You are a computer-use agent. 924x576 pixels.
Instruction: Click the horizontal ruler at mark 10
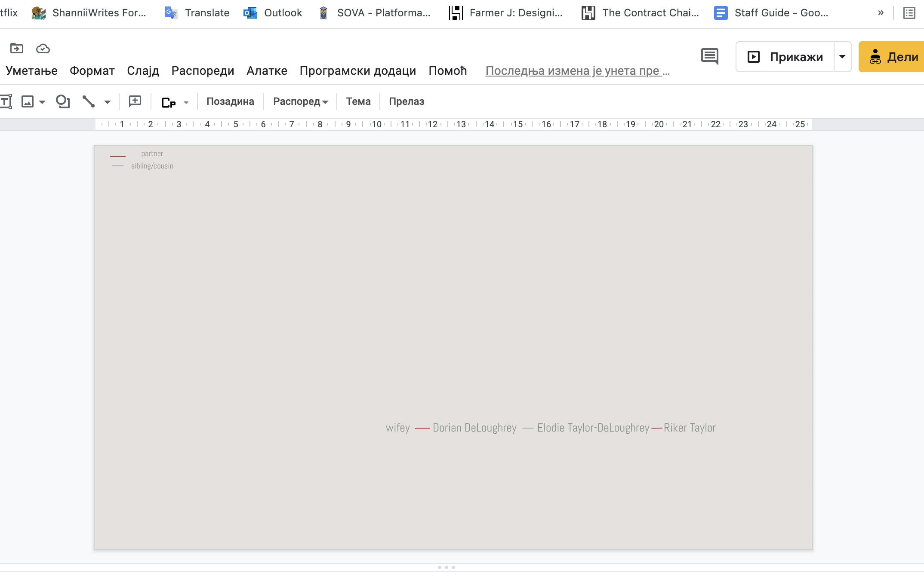pyautogui.click(x=377, y=124)
